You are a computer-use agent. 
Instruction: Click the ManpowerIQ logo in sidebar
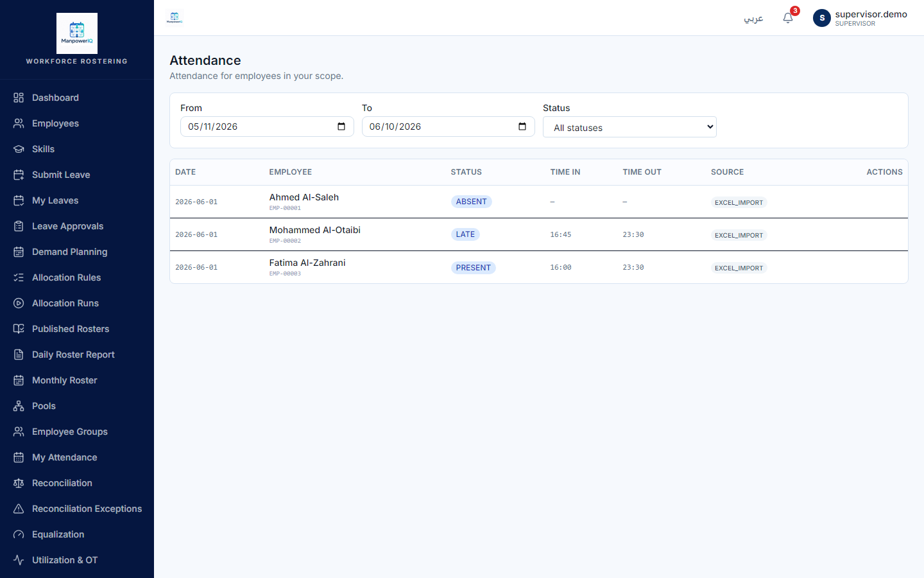point(77,33)
